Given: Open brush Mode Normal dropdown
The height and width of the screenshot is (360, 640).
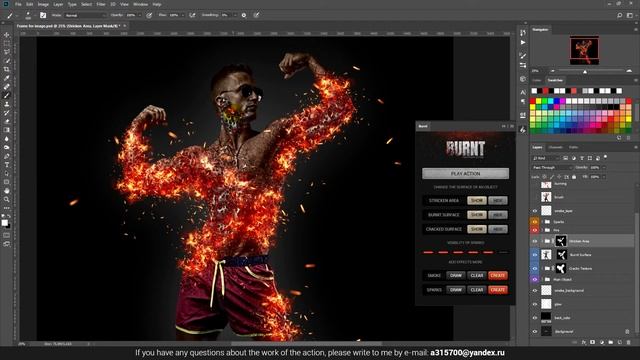Looking at the screenshot, I should (85, 15).
